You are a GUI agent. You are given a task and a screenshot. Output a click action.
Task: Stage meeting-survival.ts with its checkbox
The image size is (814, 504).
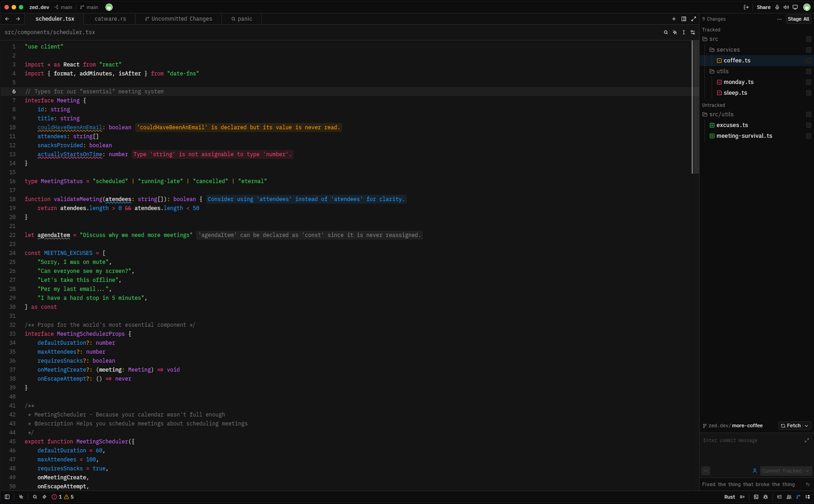[809, 136]
